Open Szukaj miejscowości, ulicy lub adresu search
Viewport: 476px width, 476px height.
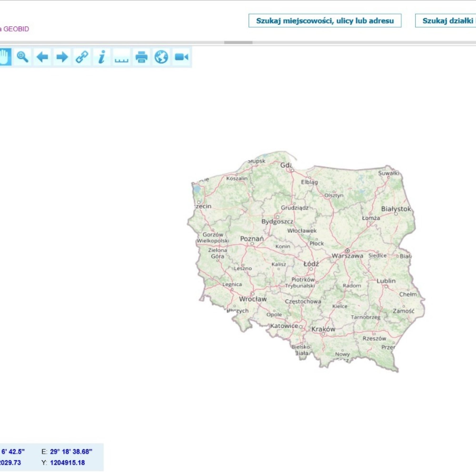tap(325, 21)
